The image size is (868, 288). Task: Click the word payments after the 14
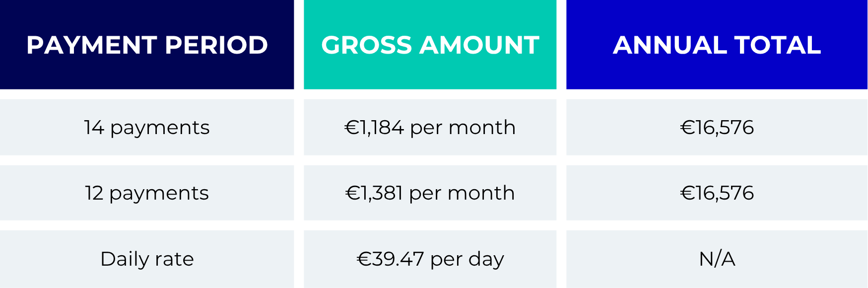[x=160, y=128]
